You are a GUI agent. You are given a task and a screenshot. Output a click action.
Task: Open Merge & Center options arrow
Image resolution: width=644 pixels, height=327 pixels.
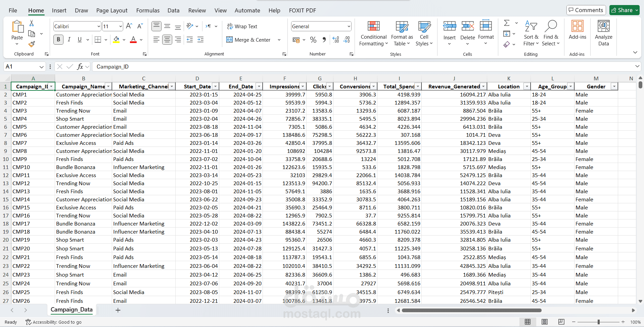[279, 40]
